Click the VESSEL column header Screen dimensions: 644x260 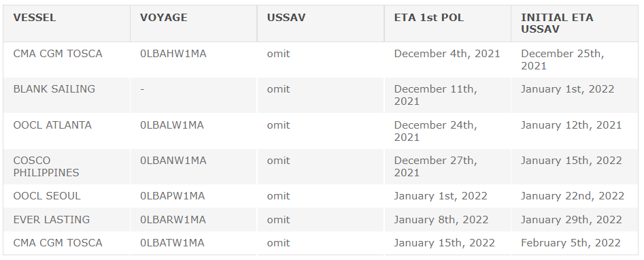pyautogui.click(x=67, y=24)
